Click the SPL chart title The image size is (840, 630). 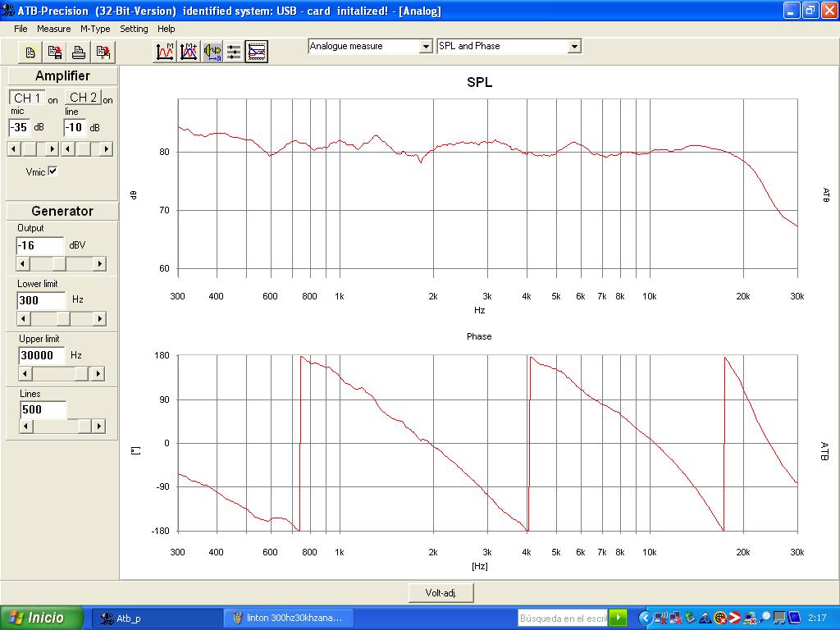click(x=479, y=83)
